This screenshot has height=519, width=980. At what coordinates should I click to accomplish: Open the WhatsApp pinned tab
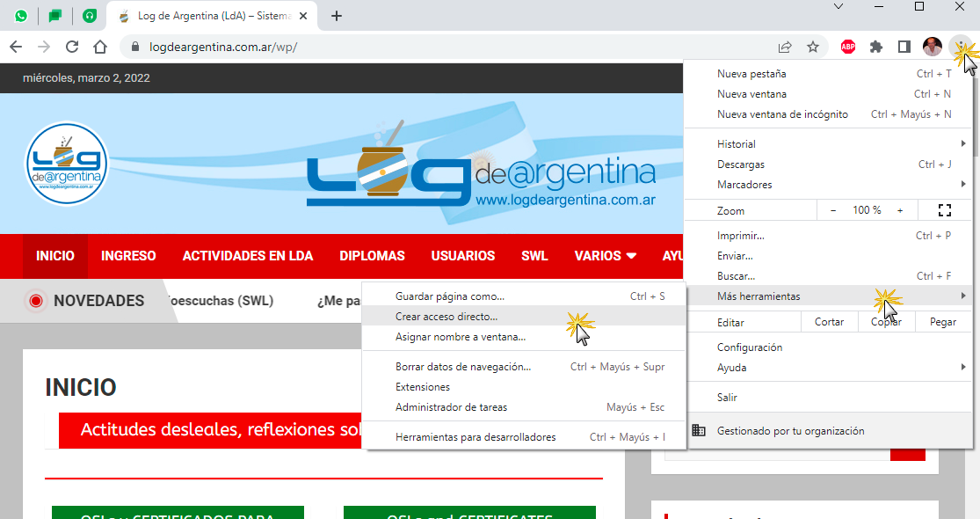[21, 16]
